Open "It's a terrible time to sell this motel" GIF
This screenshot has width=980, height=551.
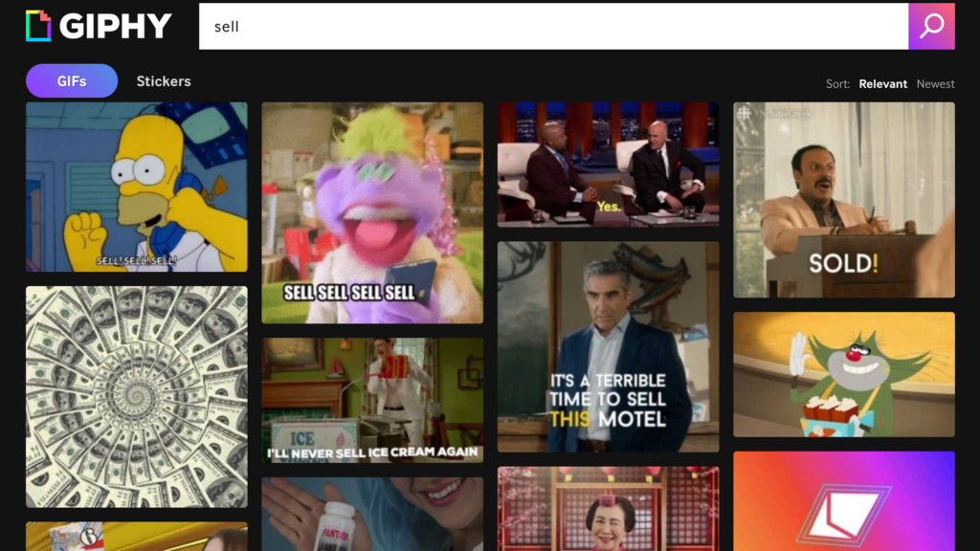pos(608,346)
